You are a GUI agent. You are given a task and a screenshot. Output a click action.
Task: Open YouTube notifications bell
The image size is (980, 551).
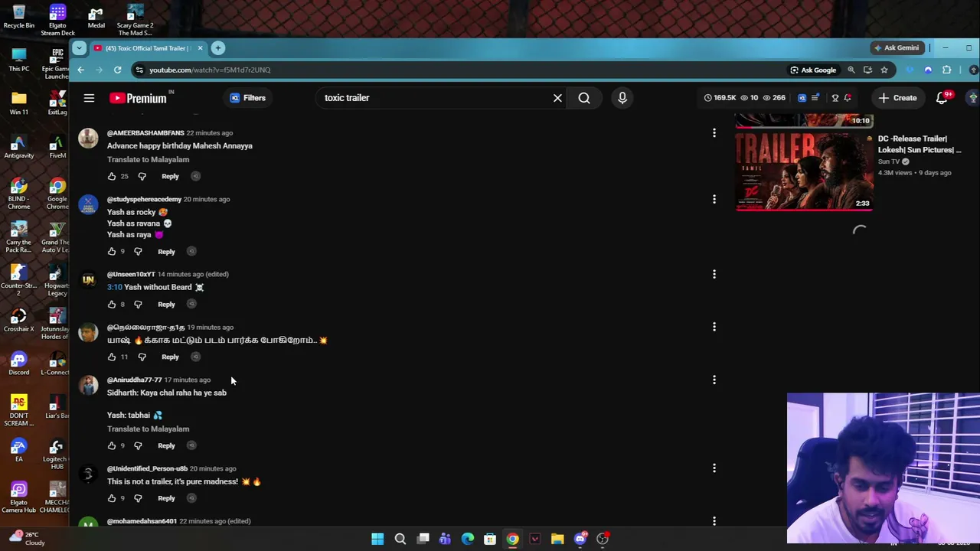pyautogui.click(x=942, y=98)
